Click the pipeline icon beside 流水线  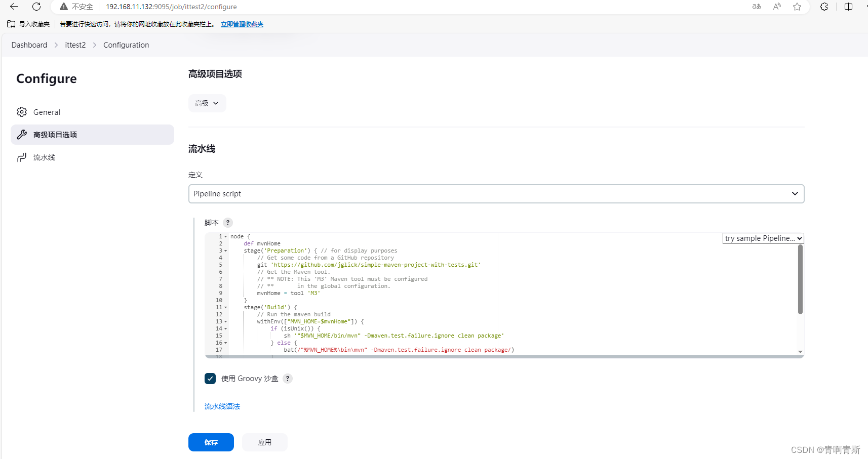(x=22, y=157)
